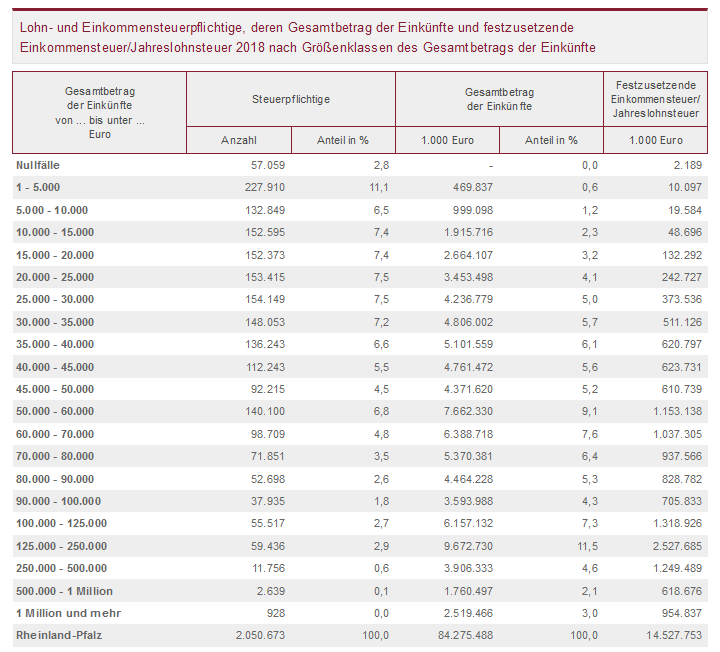Click 'Anteil in %' header under Steuerpflichtige
Screen dimensions: 720x652
(x=343, y=140)
